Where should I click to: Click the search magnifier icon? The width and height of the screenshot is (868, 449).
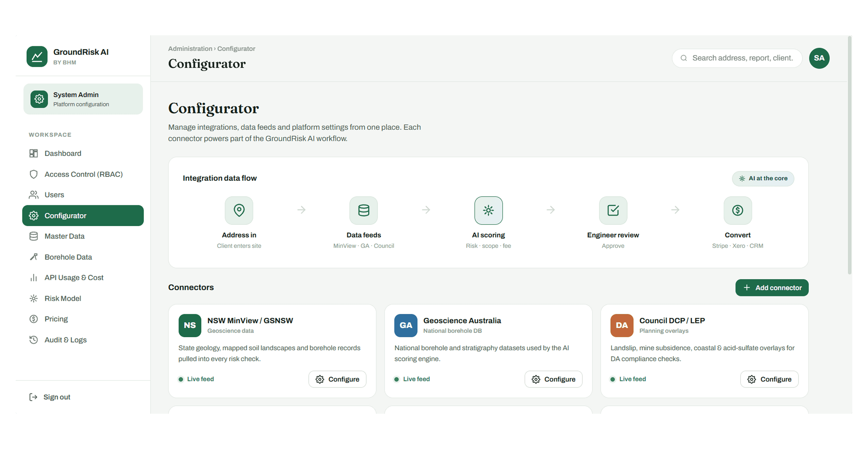point(684,58)
